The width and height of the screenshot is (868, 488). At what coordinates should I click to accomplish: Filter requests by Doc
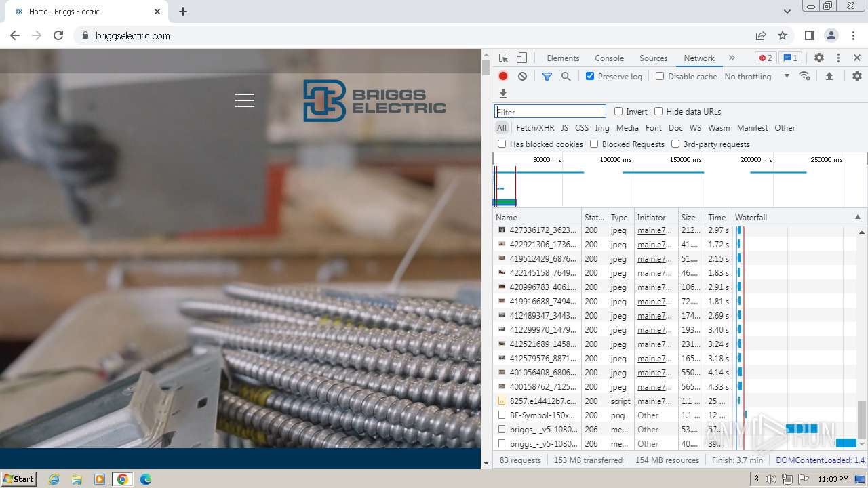[675, 128]
